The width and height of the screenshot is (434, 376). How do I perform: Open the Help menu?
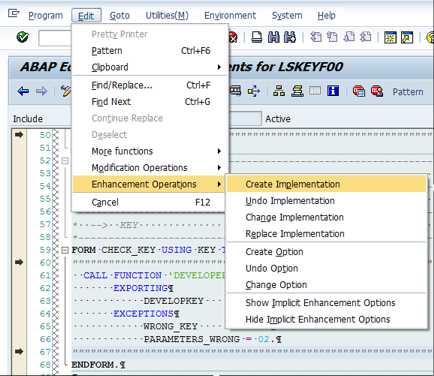pyautogui.click(x=326, y=16)
